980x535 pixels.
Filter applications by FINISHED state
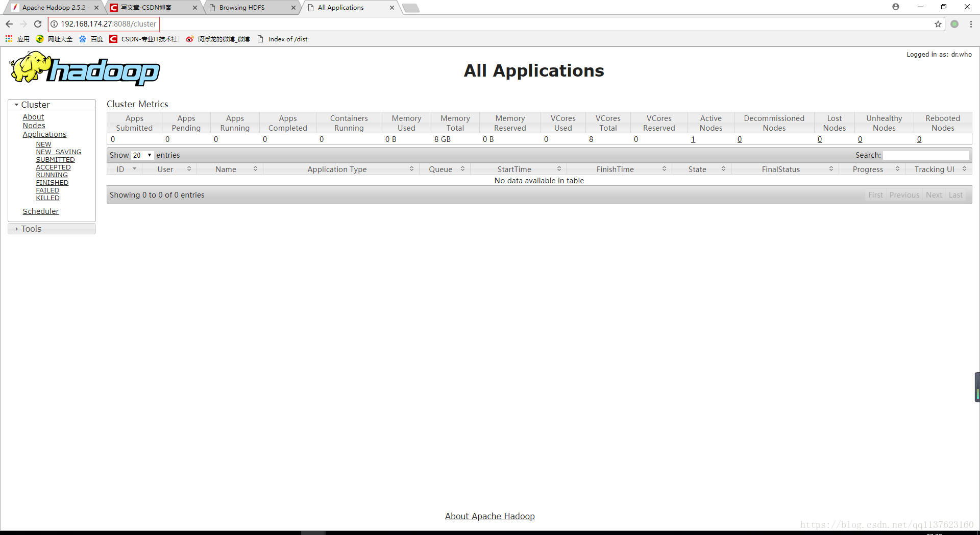pyautogui.click(x=52, y=183)
